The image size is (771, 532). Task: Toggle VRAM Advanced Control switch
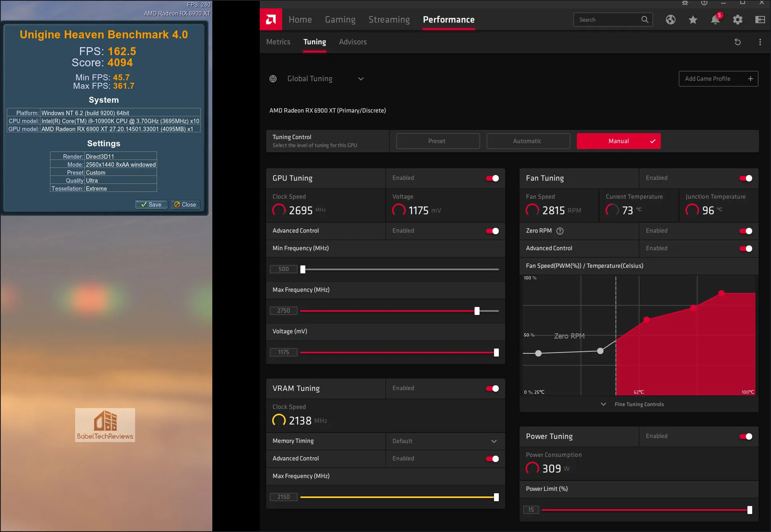[x=492, y=459]
